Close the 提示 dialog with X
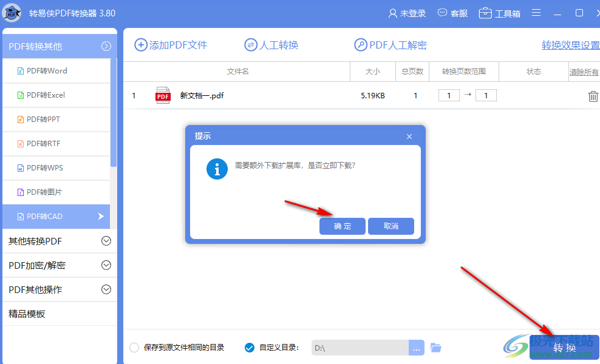The height and width of the screenshot is (364, 600). pyautogui.click(x=409, y=136)
